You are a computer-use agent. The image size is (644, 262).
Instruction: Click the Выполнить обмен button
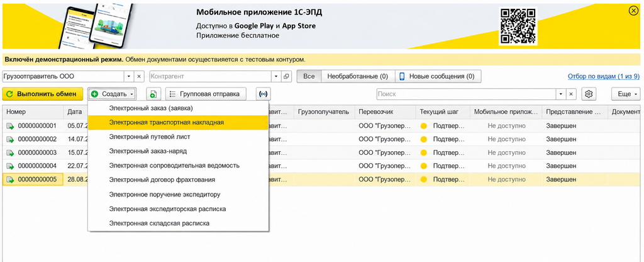[42, 94]
